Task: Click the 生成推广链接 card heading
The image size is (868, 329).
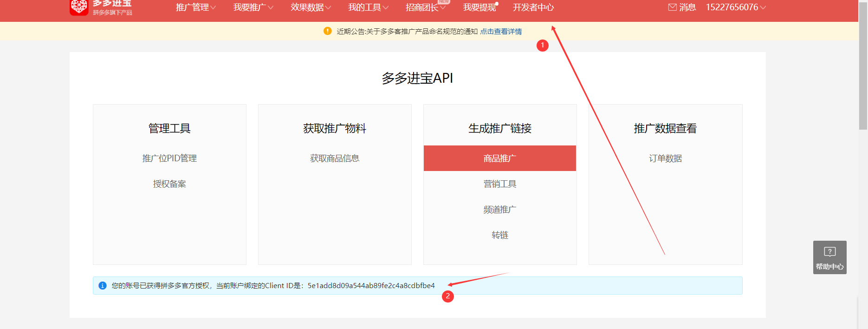Action: pyautogui.click(x=500, y=128)
